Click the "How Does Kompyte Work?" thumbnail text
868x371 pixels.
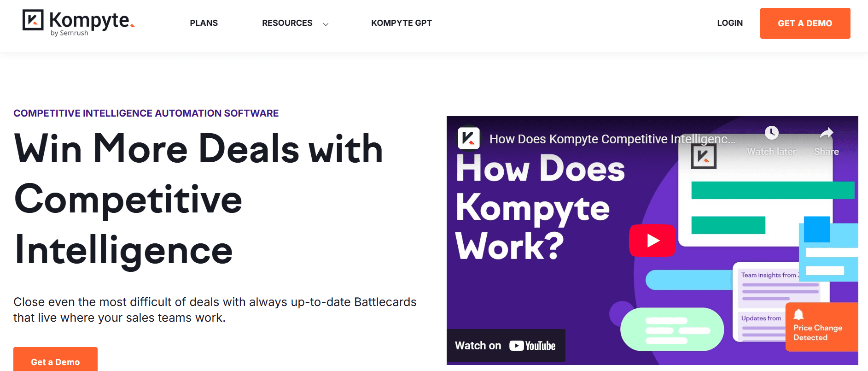pyautogui.click(x=540, y=207)
